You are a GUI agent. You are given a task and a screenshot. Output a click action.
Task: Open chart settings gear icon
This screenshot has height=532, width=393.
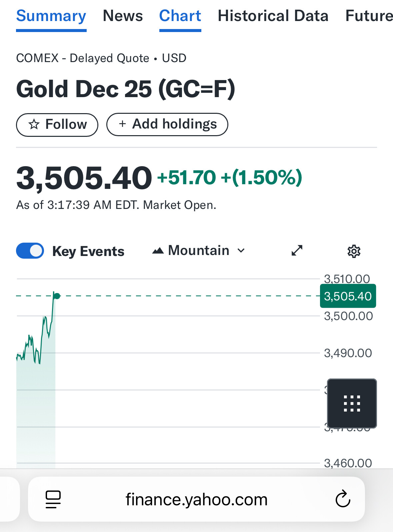click(x=354, y=251)
